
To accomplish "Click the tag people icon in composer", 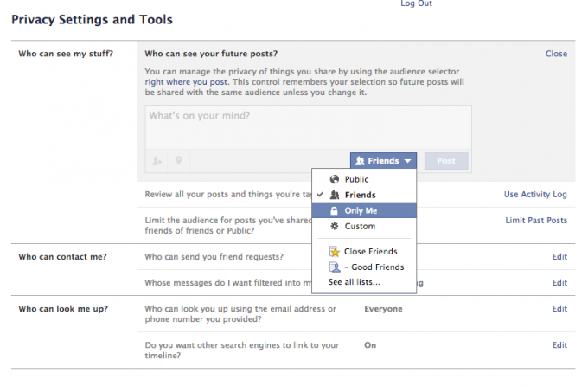I will pos(157,161).
